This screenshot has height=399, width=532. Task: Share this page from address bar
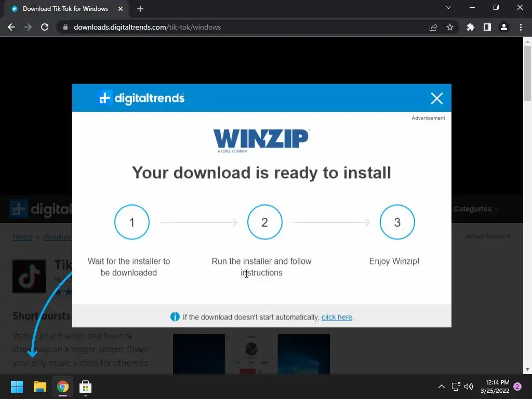click(433, 27)
